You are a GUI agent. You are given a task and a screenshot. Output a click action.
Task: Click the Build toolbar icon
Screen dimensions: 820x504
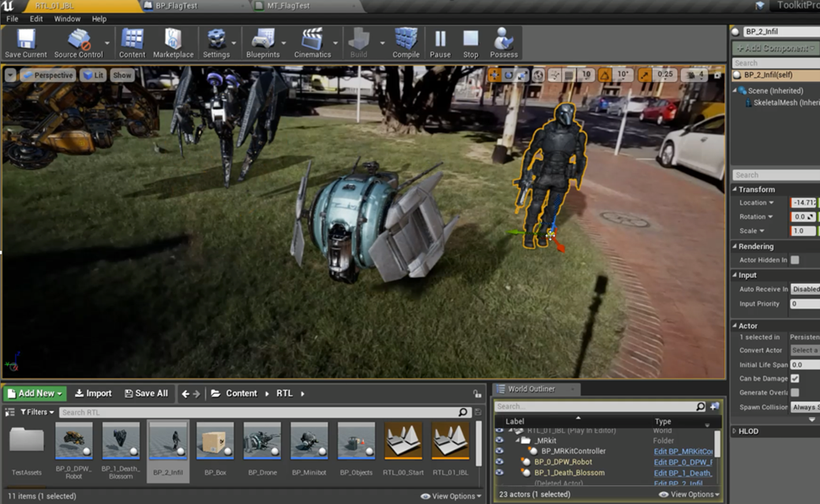[x=358, y=43]
